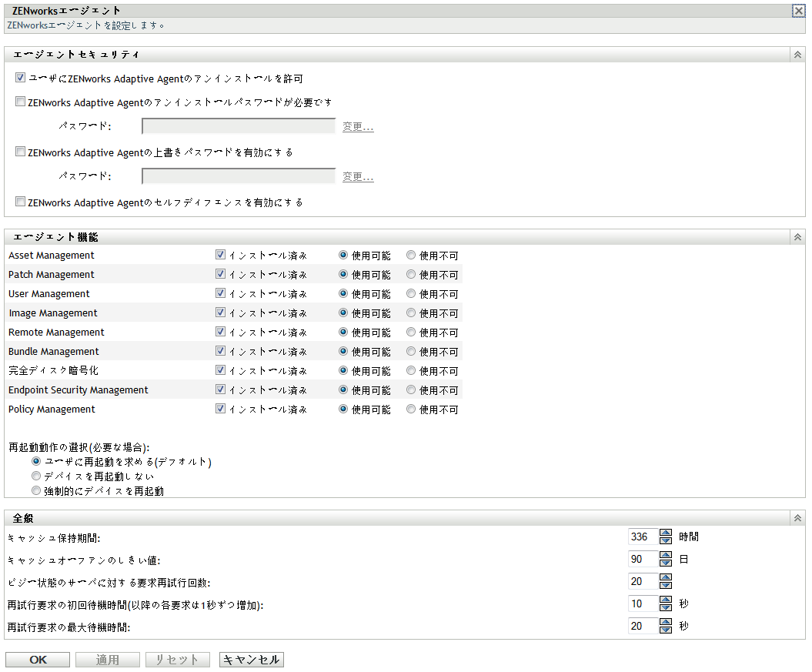Collapse the エージェントセキュリティ section

coord(797,55)
